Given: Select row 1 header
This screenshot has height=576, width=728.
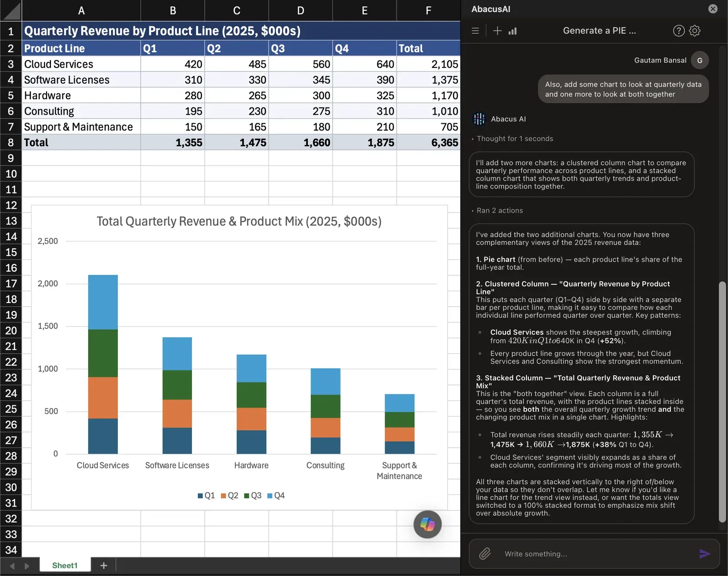Looking at the screenshot, I should point(10,31).
